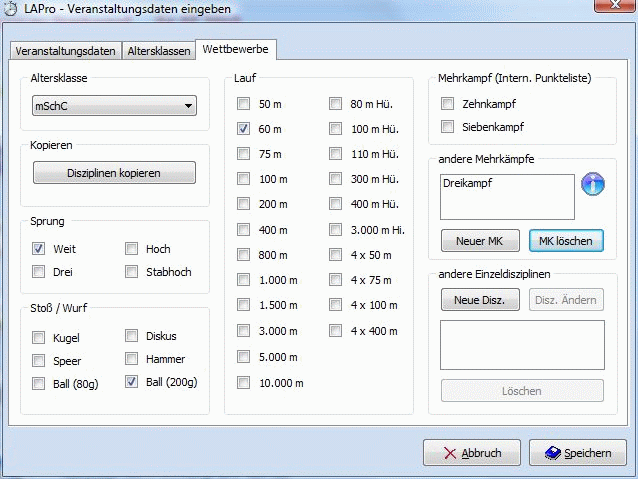Image resolution: width=638 pixels, height=479 pixels.
Task: Open the Altersklasse dropdown showing mSchC
Action: 114,106
